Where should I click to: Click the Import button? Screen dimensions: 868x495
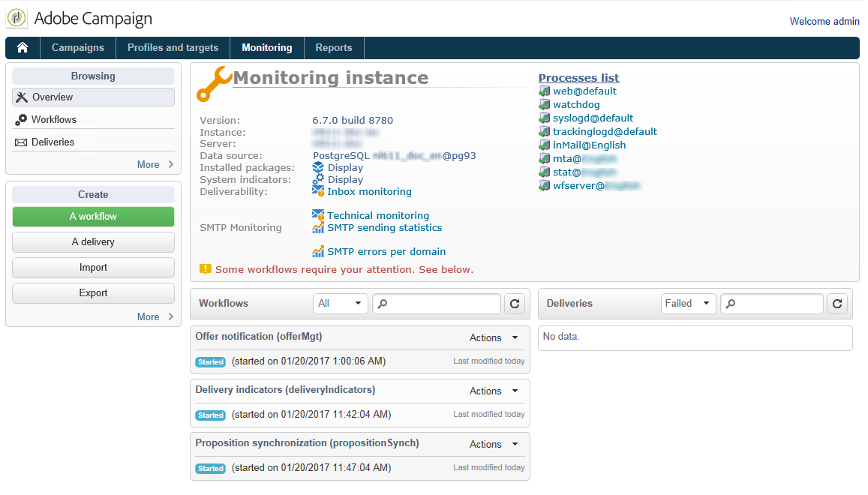[93, 268]
